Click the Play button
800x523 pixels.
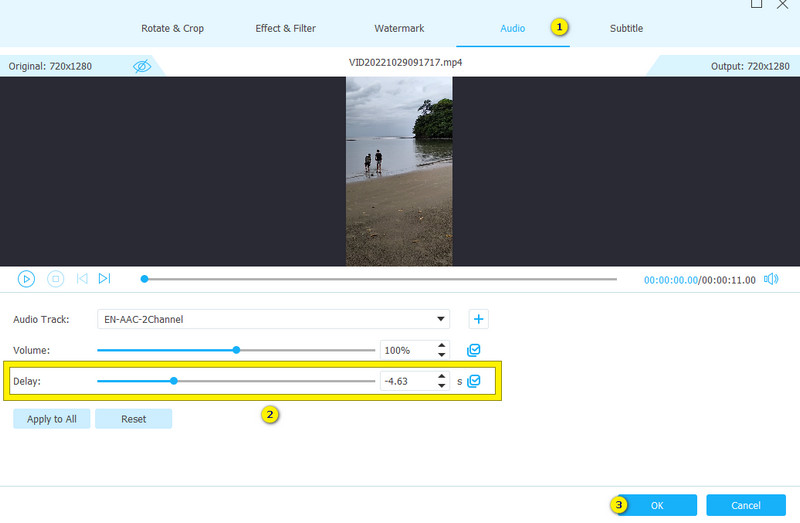27,279
